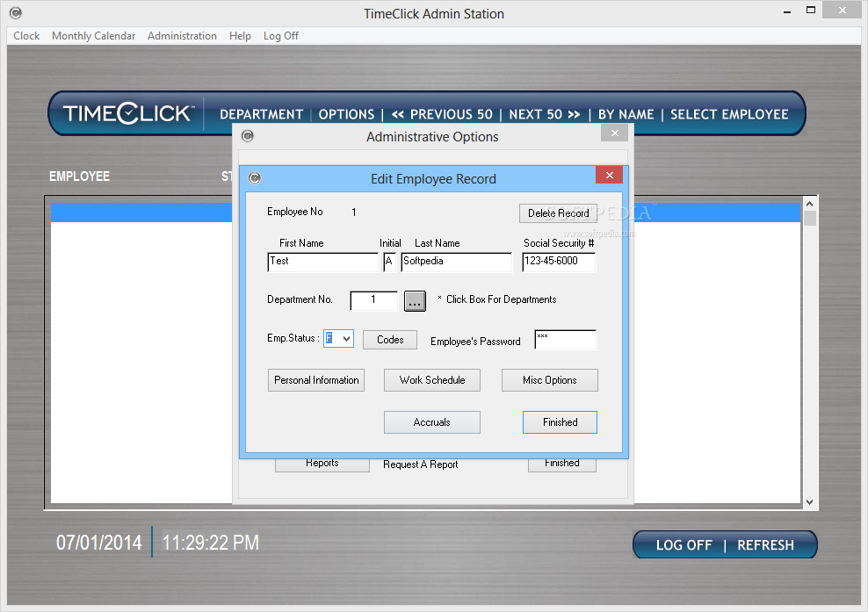This screenshot has height=612, width=868.
Task: Click the Employee's Password field
Action: click(x=565, y=340)
